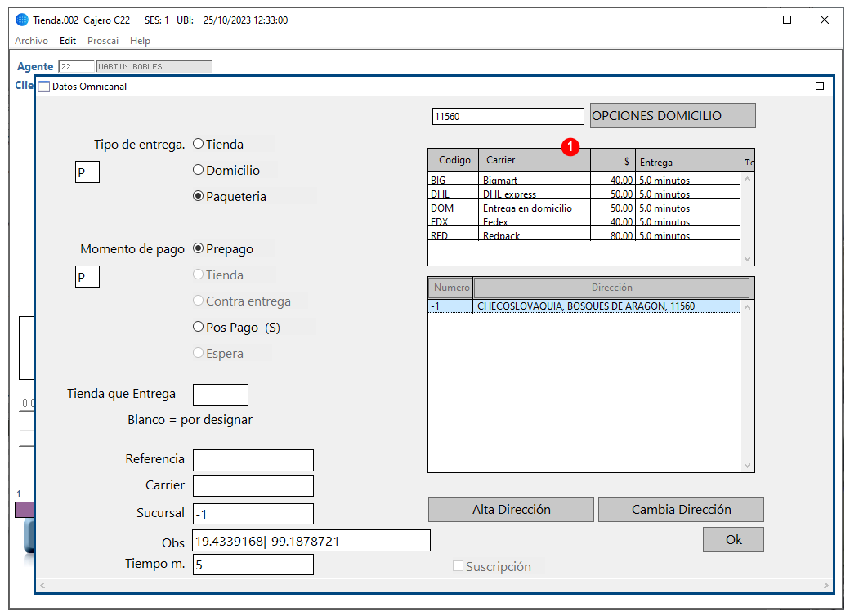Click the Obs coordinates field
The image size is (850, 616).
311,541
